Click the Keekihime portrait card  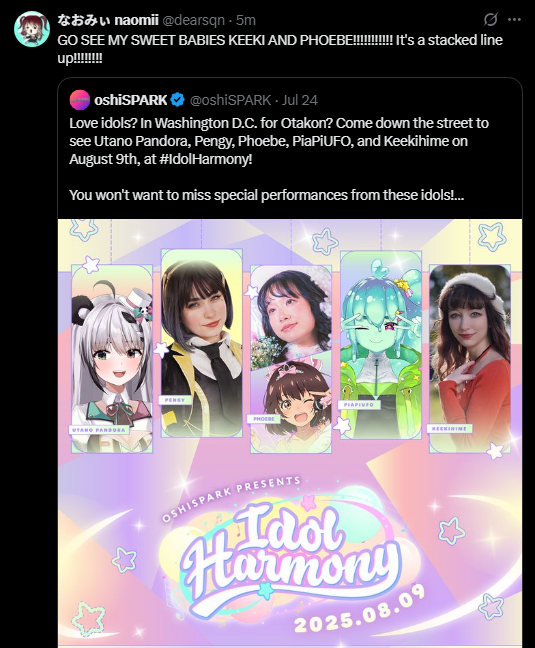tap(470, 359)
